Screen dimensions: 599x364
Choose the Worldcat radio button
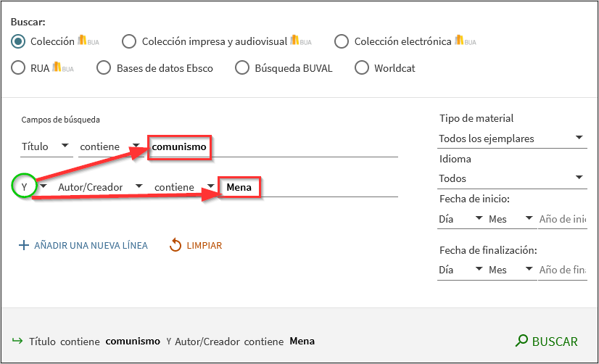click(x=361, y=68)
